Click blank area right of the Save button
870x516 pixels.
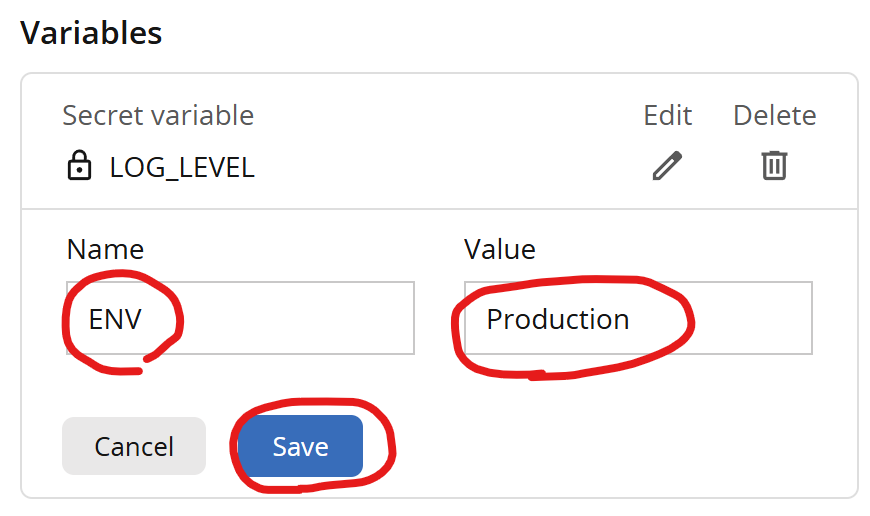tap(600, 446)
